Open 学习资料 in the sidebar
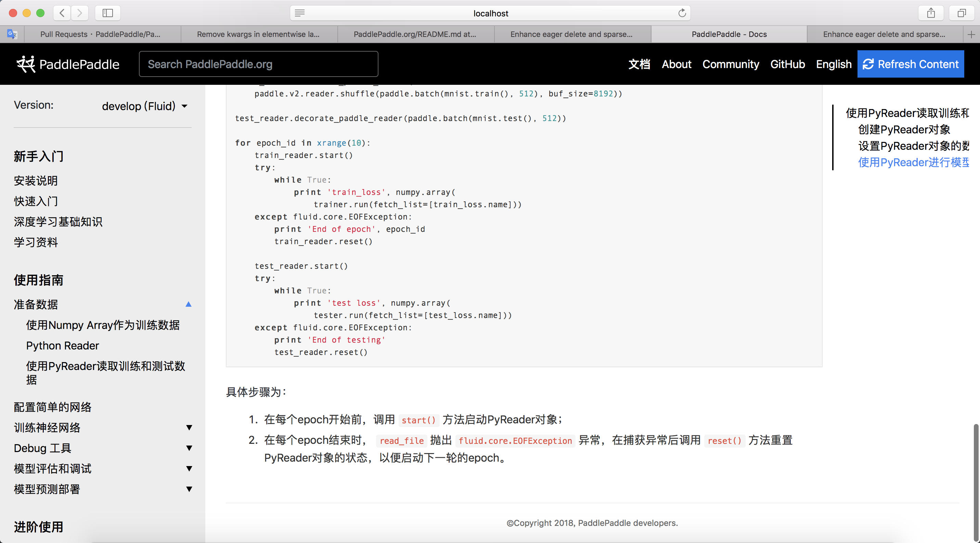980x543 pixels. point(36,242)
